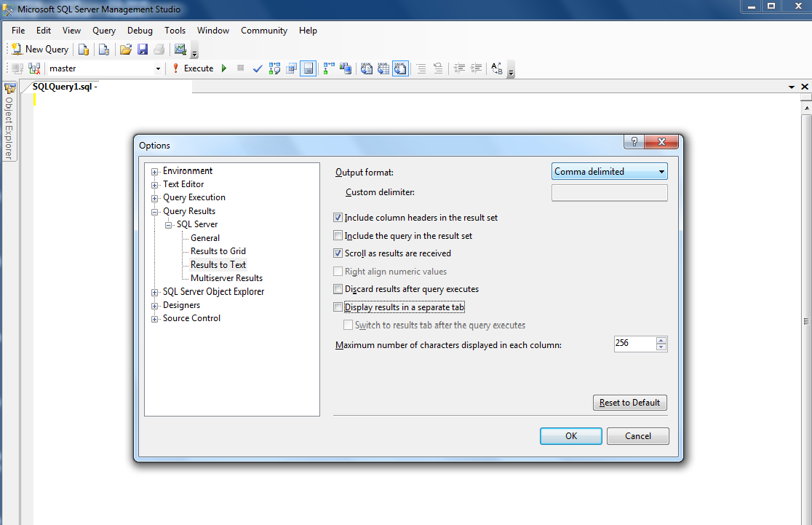Expand the Environment tree node
This screenshot has width=812, height=525.
point(154,172)
